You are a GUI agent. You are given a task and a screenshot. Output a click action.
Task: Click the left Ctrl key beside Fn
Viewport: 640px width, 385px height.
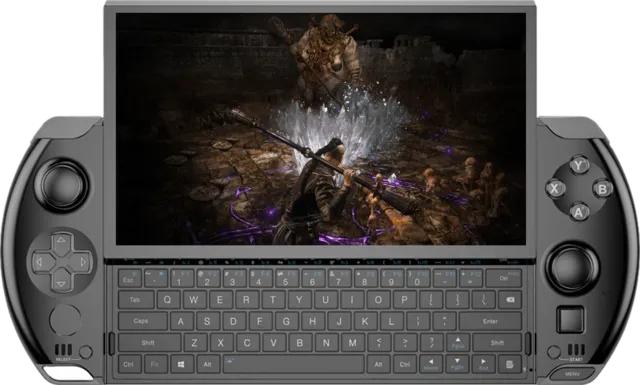[129, 364]
